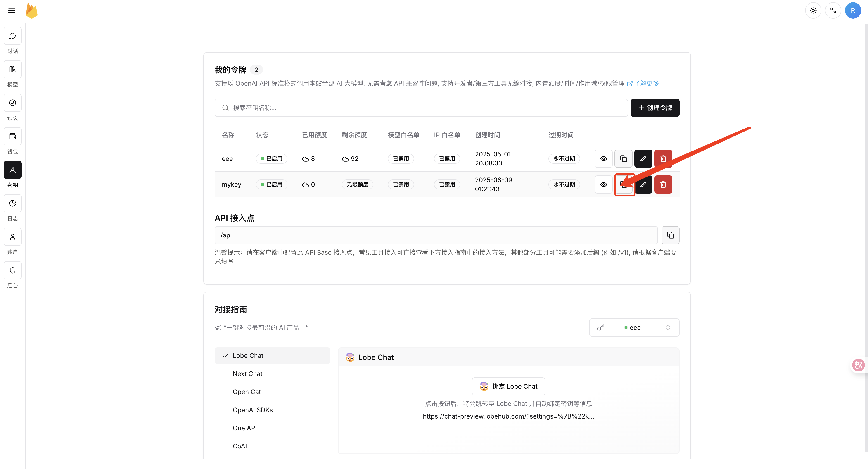The image size is (868, 469).
Task: Open the 对话 chat sidebar icon
Action: tap(12, 36)
